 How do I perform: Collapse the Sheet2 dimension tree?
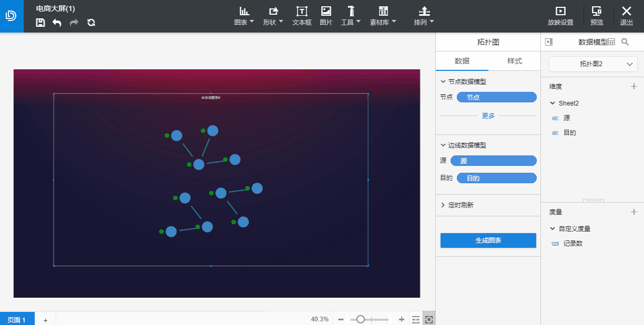tap(553, 103)
